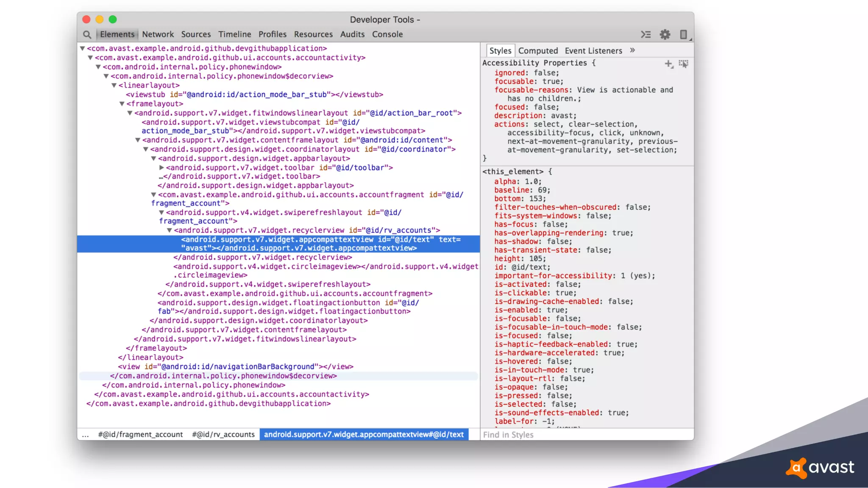Image resolution: width=868 pixels, height=488 pixels.
Task: Click the Find in Styles field
Action: coord(585,435)
